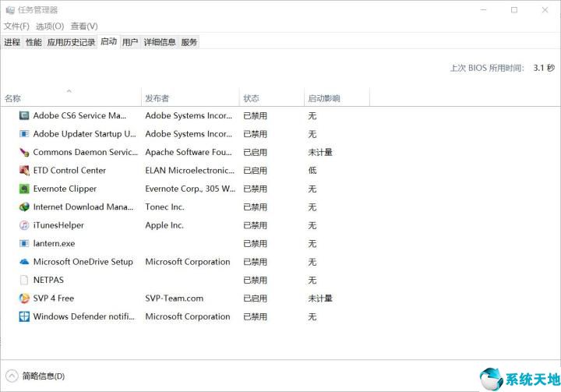
Task: Select the Internet Download Mana... entry name
Action: pos(83,207)
